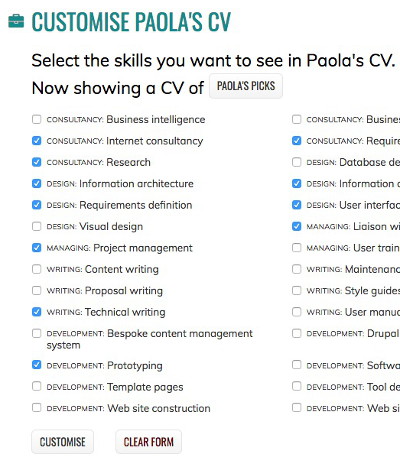This screenshot has height=467, width=400.
Task: Check the Template pages checkbox
Action: (37, 386)
